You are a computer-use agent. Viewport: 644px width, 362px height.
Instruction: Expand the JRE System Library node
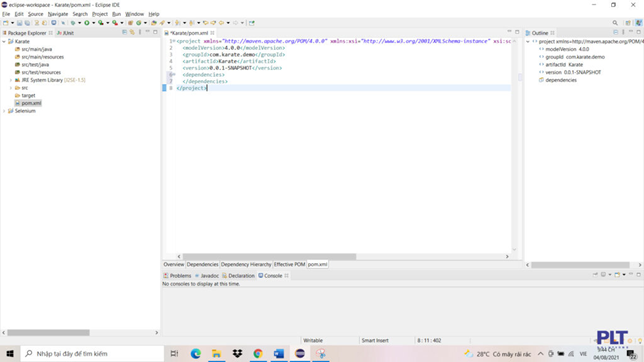pos(11,80)
